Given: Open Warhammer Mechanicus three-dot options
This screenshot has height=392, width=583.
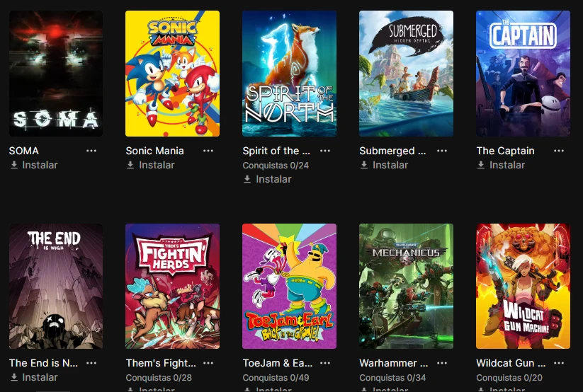Looking at the screenshot, I should pos(442,363).
